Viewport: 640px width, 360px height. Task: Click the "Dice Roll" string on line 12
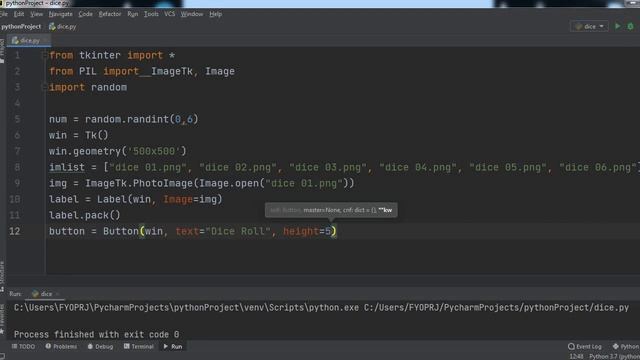(238, 231)
